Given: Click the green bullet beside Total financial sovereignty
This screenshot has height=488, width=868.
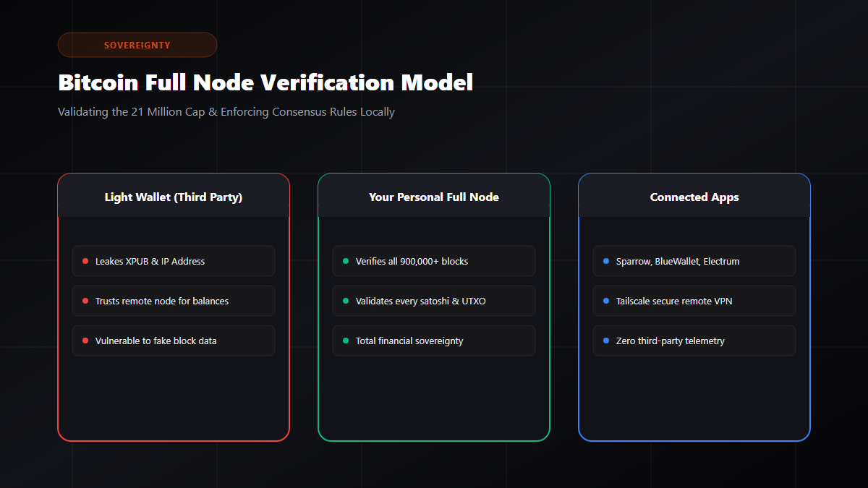Looking at the screenshot, I should pos(346,341).
